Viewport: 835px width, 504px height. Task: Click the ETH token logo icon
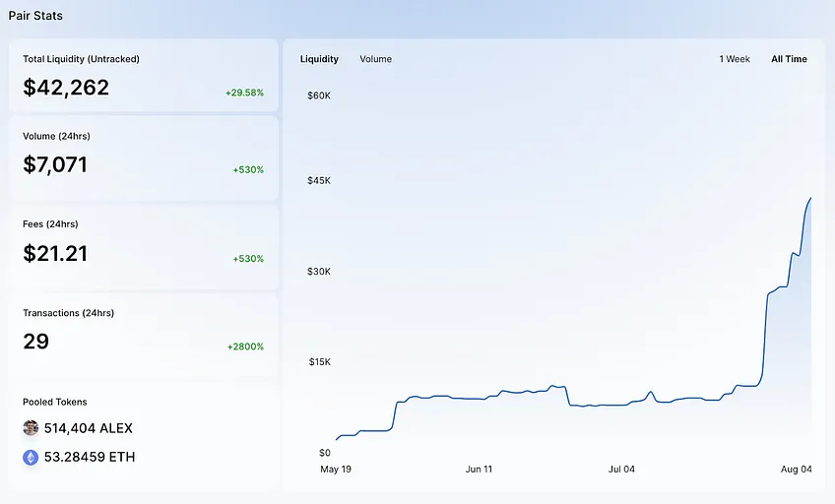click(31, 457)
